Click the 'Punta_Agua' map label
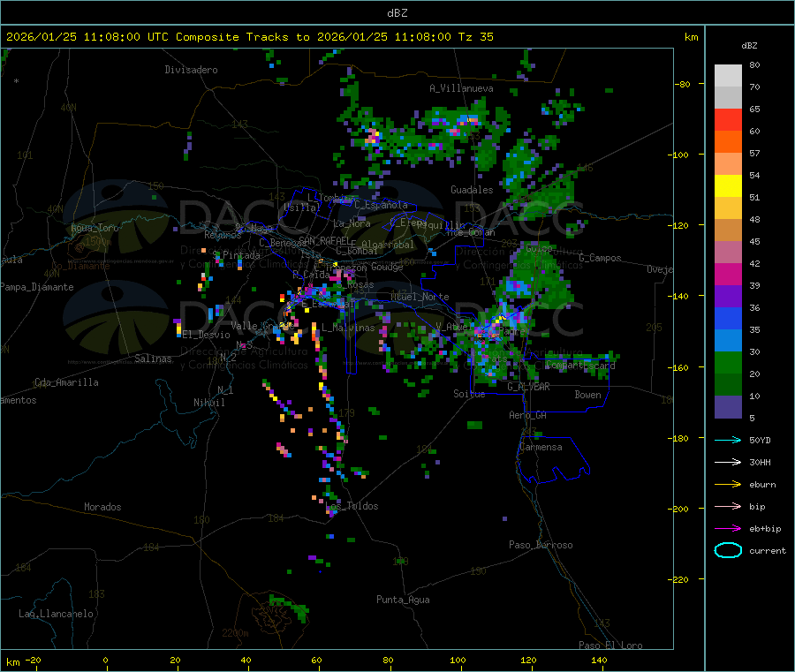The width and height of the screenshot is (795, 672). (x=403, y=600)
